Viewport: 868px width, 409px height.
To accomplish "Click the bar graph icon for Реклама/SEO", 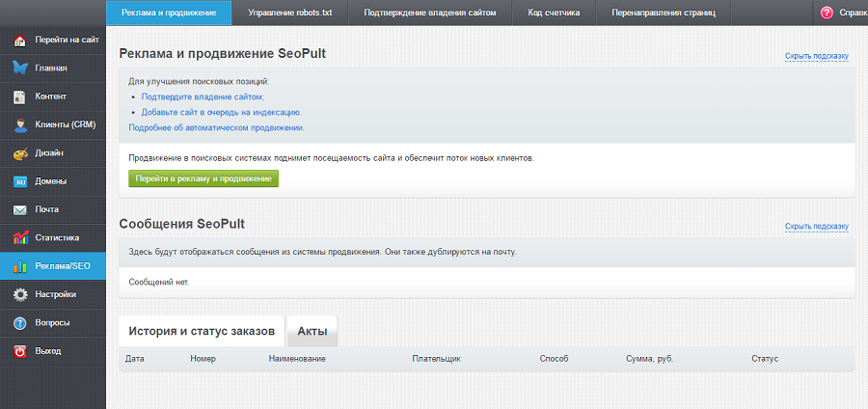I will point(20,267).
